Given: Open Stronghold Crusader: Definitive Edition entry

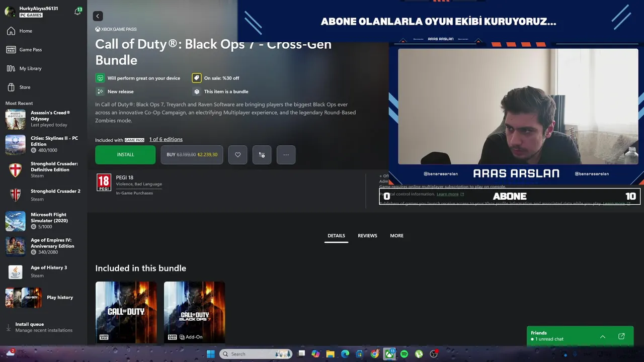Looking at the screenshot, I should tap(43, 170).
